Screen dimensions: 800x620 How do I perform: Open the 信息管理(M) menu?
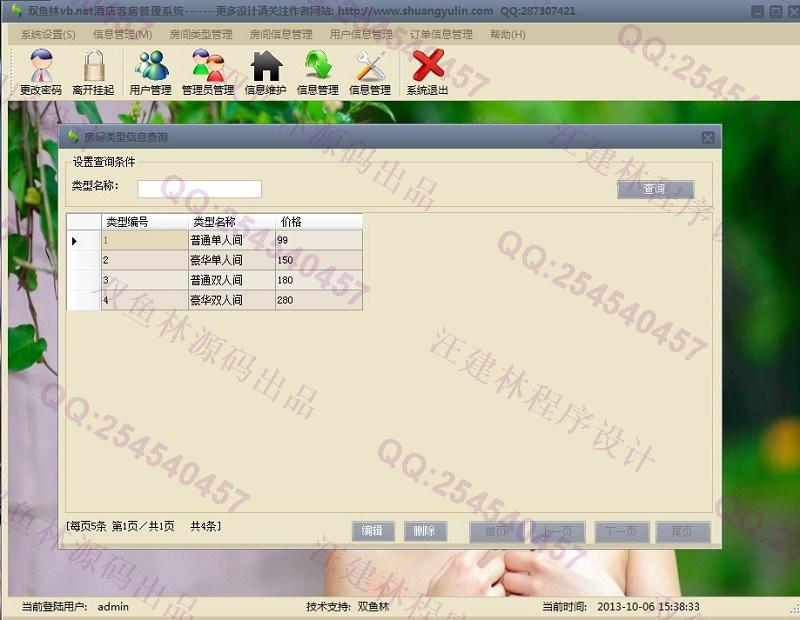click(122, 35)
